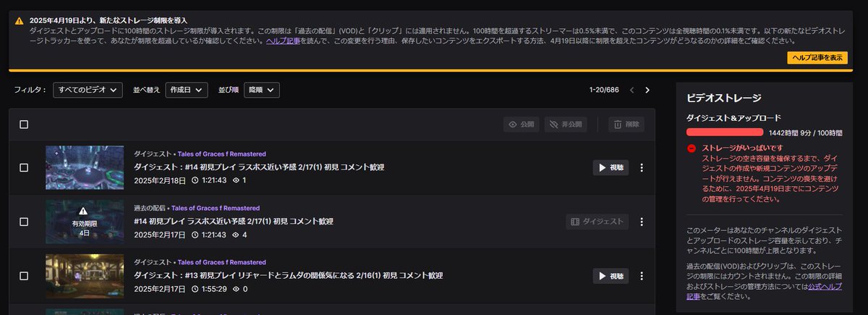Click the "1442時間 9分 / 100時間" usage text
This screenshot has height=315, width=868.
[805, 133]
